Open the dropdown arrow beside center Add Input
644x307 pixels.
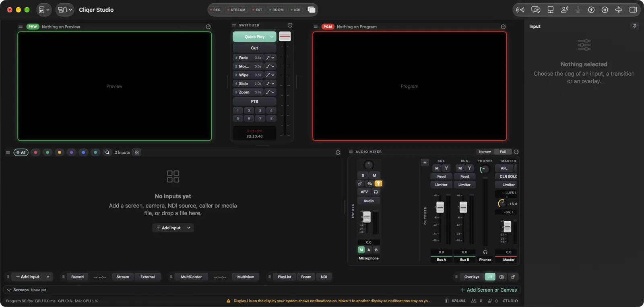pyautogui.click(x=188, y=228)
